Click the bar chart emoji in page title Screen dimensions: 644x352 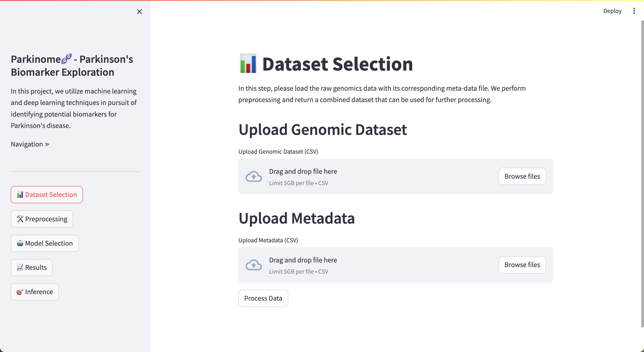pyautogui.click(x=248, y=63)
